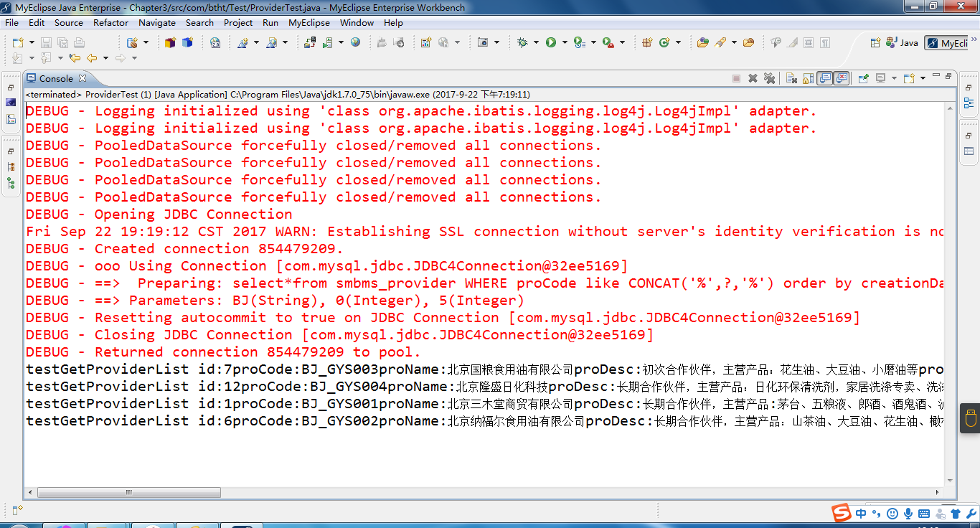Viewport: 980px width, 528px height.
Task: Click the output row with proCode BJ_GYS001
Action: point(484,403)
